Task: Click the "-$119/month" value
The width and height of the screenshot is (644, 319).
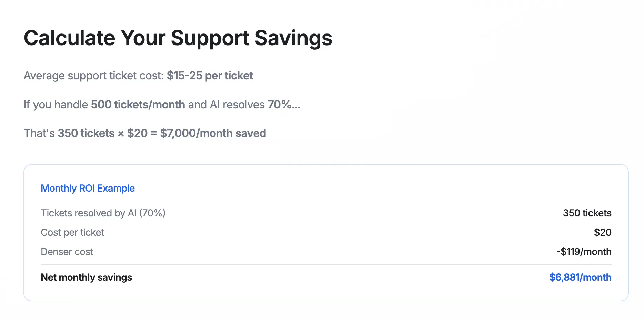Action: [x=584, y=252]
